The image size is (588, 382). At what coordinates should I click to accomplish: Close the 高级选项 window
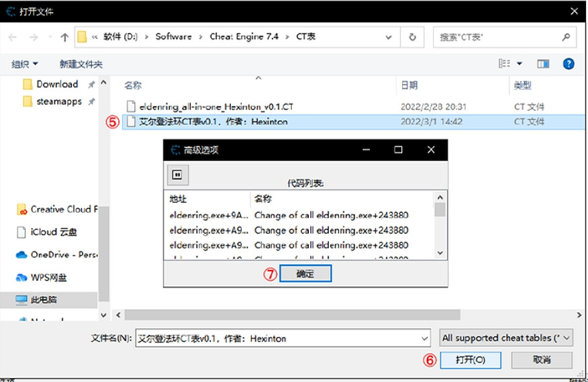[x=431, y=150]
